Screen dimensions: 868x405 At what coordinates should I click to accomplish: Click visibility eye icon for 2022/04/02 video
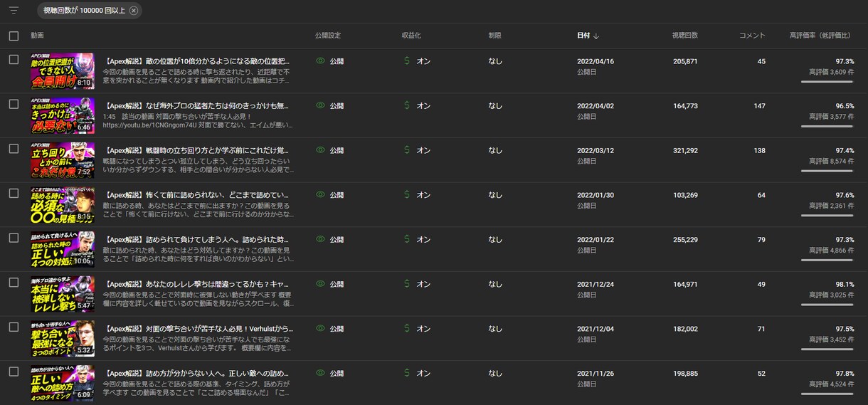pos(320,105)
